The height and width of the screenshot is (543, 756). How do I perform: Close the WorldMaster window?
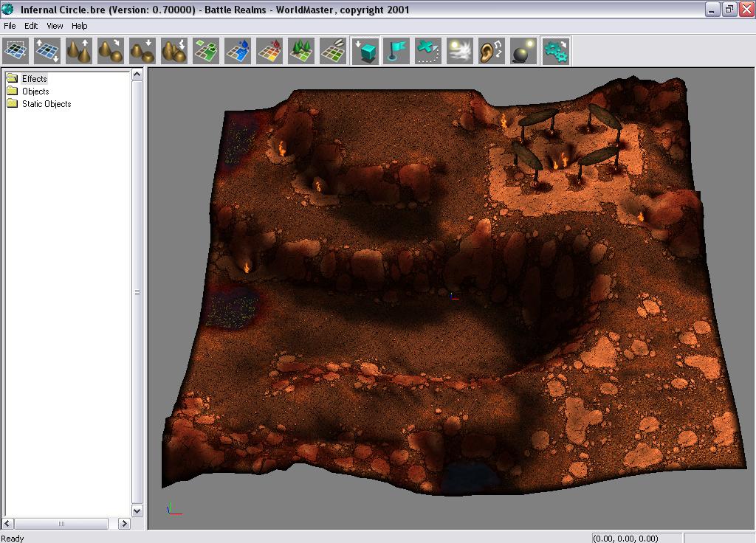pyautogui.click(x=746, y=9)
